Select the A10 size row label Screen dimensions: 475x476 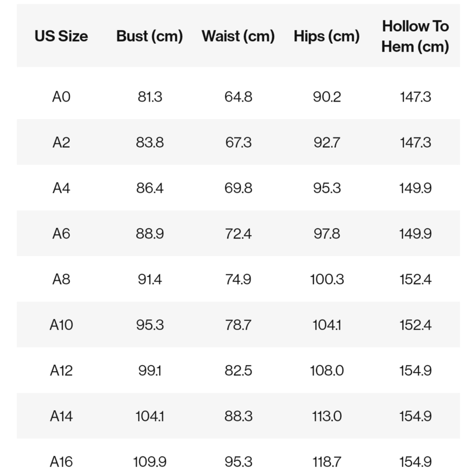[x=61, y=325]
